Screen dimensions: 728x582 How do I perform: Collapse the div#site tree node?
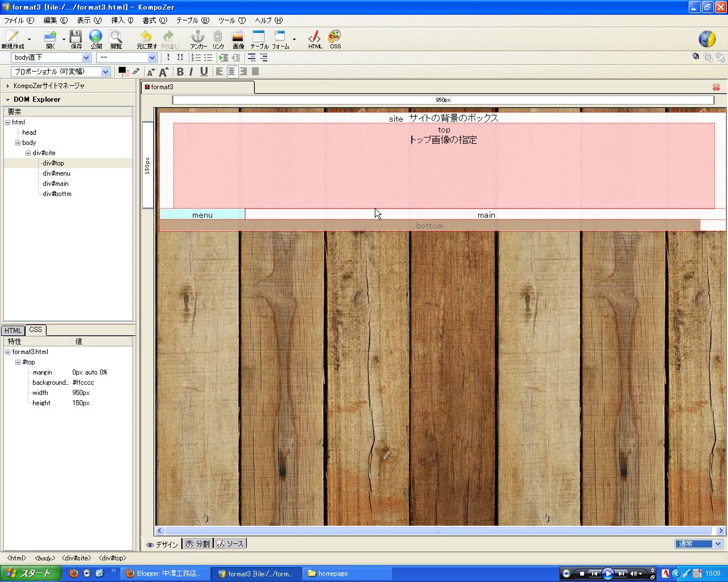[x=28, y=153]
